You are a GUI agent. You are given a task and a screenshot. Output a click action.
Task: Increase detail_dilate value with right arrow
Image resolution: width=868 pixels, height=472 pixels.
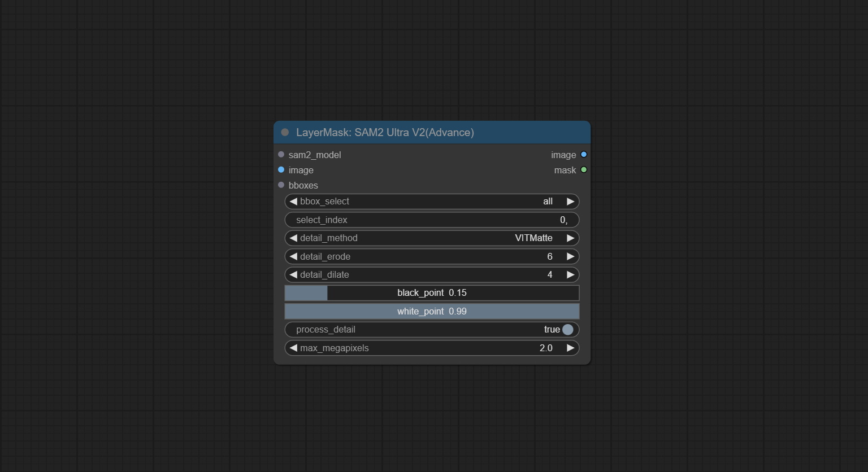click(x=570, y=275)
